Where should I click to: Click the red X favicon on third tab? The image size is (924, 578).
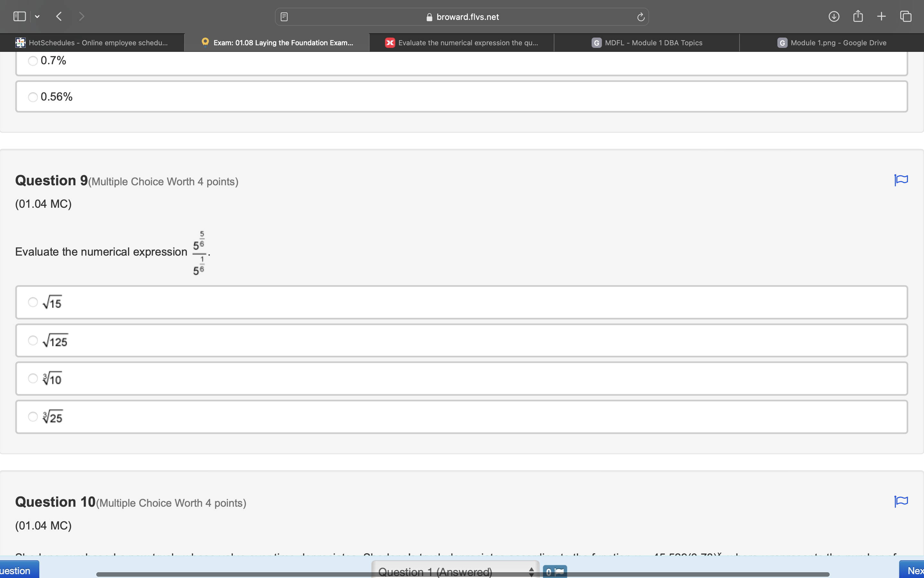390,43
